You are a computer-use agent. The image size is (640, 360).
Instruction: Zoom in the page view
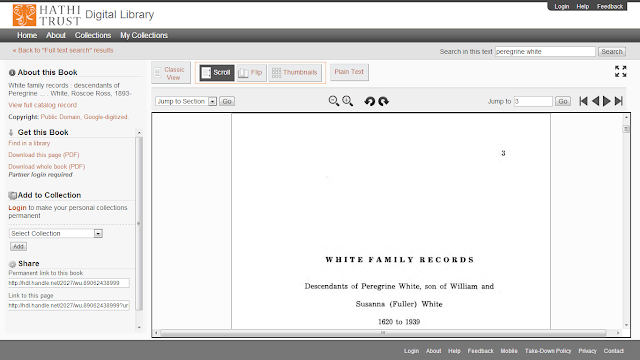click(x=347, y=101)
